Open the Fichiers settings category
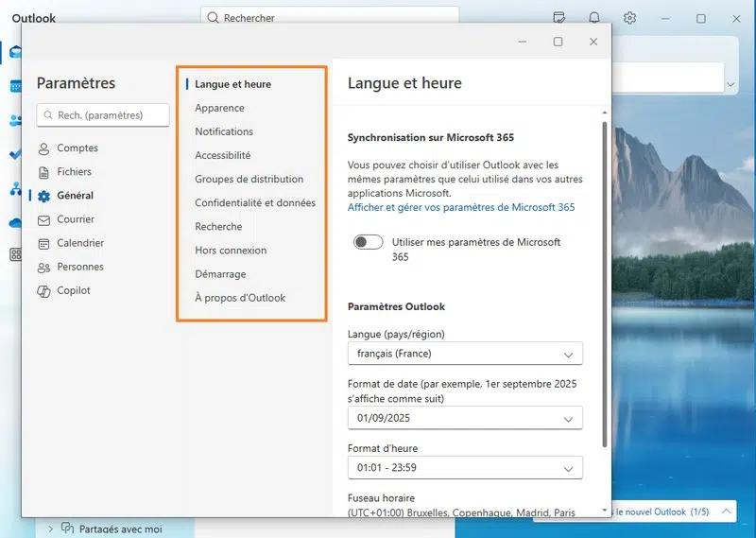 click(x=74, y=172)
